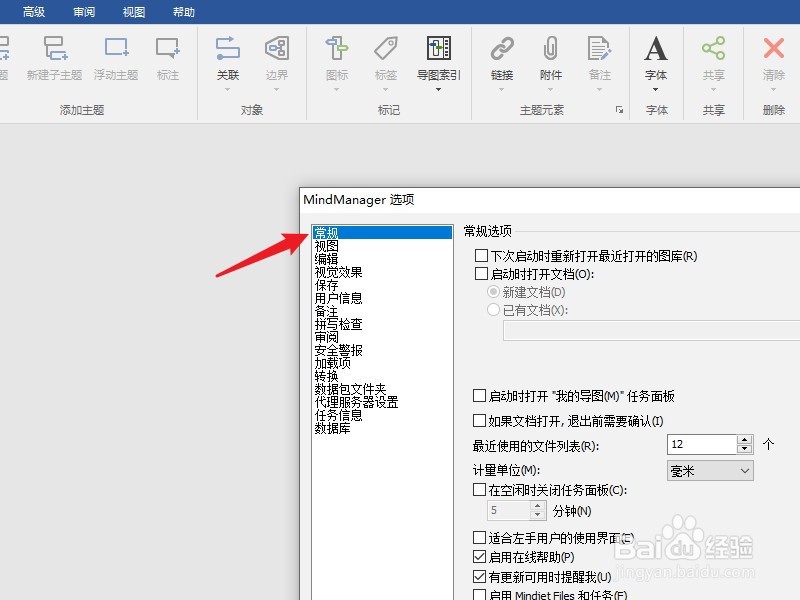Click the idle minutes field showing 5
The width and height of the screenshot is (800, 600).
(509, 510)
